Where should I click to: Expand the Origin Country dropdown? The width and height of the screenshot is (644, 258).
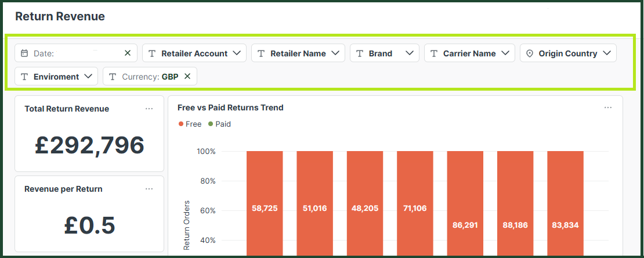[568, 53]
